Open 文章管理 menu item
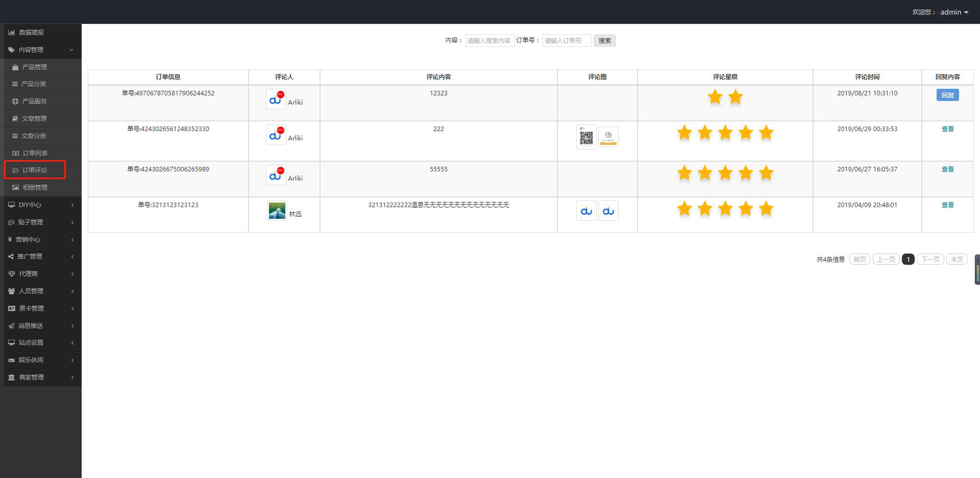Screen dimensions: 980x478 41,119
